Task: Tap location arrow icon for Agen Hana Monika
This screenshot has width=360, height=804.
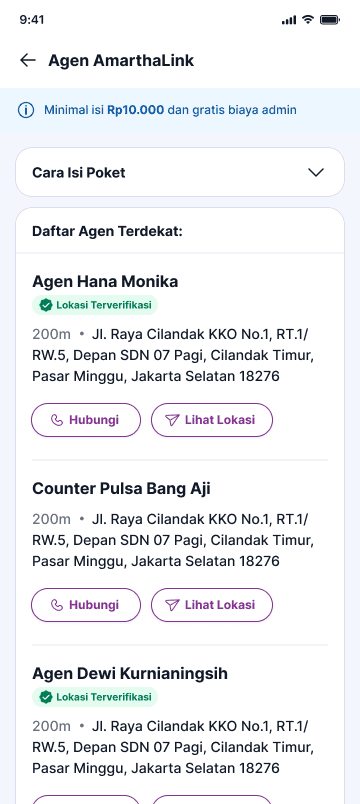Action: point(172,420)
